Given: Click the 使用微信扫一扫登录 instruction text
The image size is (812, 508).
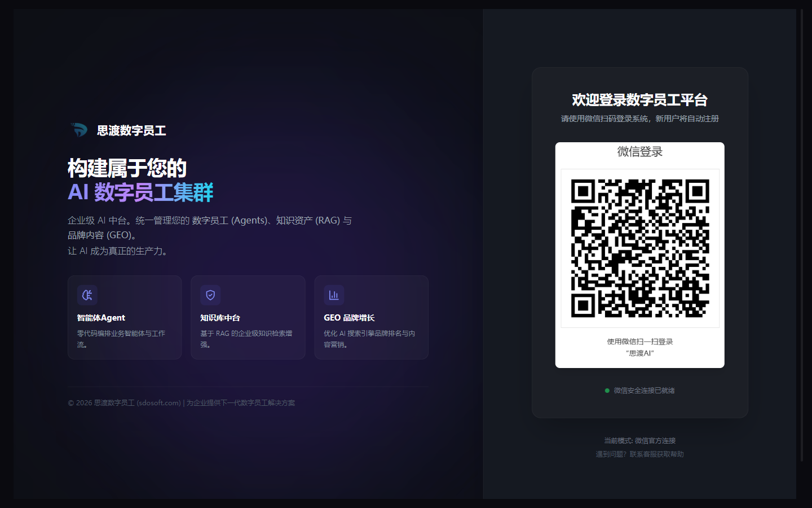Looking at the screenshot, I should 640,341.
